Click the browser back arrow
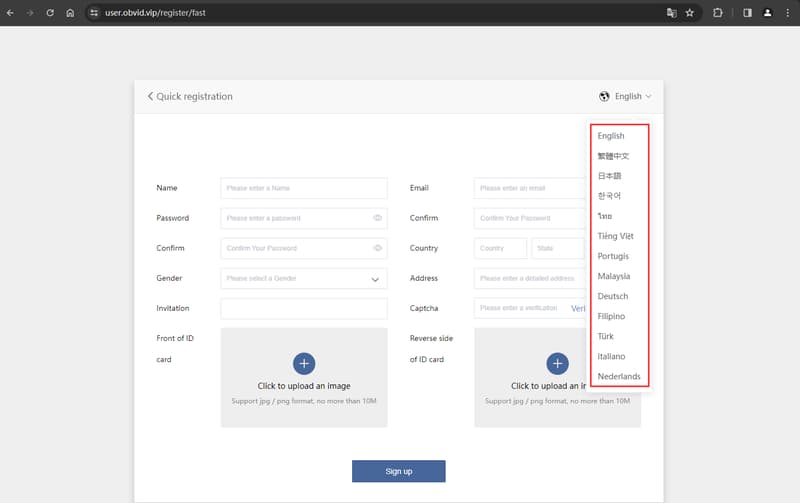 (x=10, y=13)
